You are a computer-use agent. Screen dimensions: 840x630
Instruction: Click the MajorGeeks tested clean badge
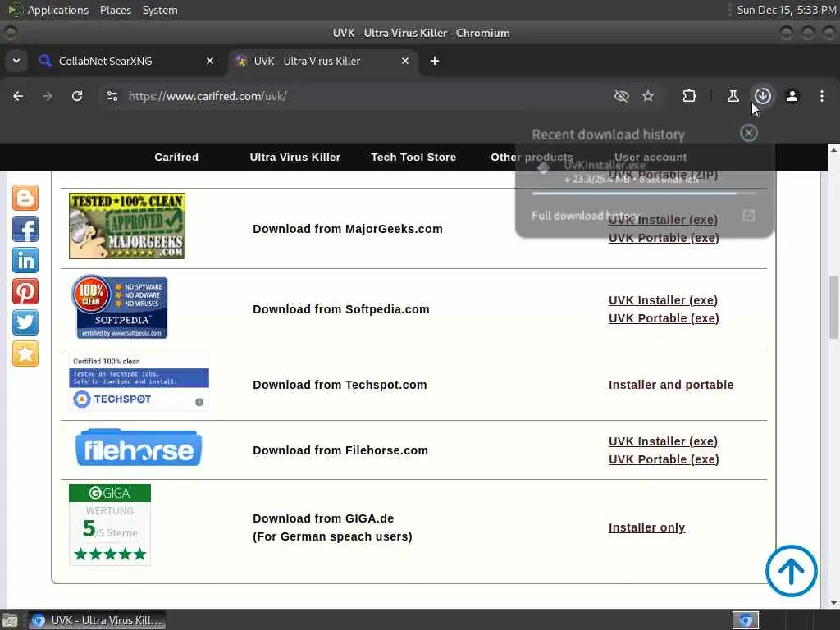click(127, 226)
